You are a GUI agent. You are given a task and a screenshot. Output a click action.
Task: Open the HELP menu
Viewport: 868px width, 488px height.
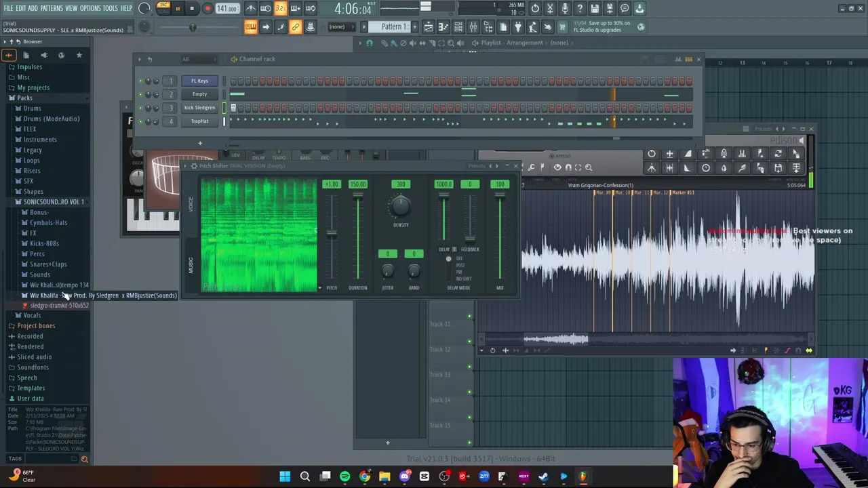tap(126, 8)
